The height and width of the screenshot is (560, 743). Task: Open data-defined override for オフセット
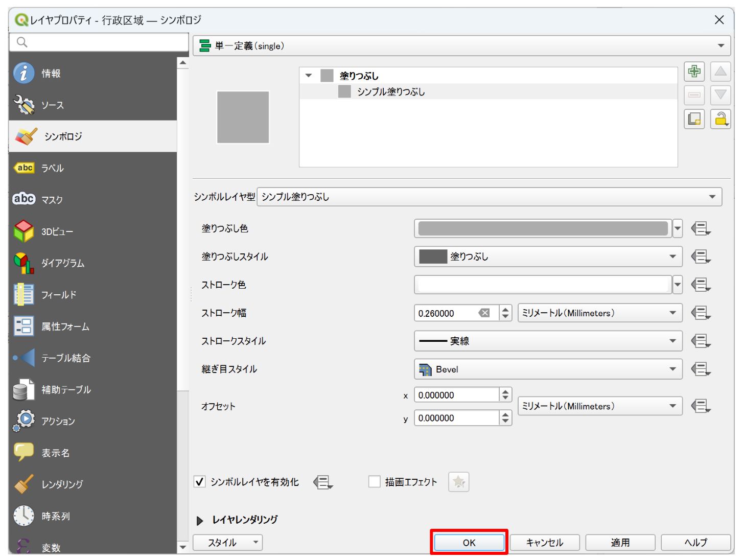click(701, 406)
